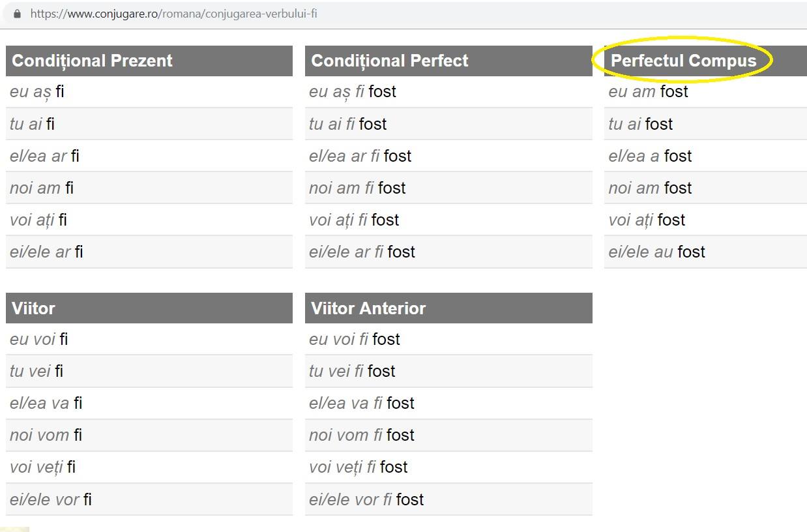
Task: Select the URL in the address bar
Action: [173, 13]
